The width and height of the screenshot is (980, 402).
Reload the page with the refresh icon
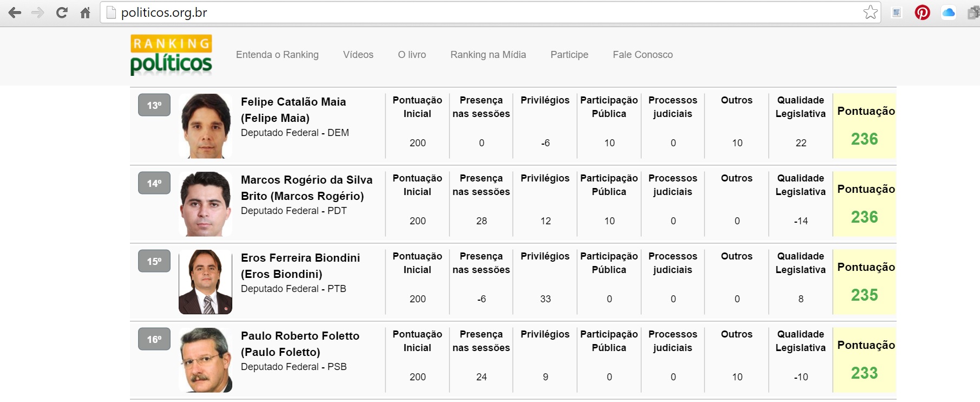click(x=62, y=12)
